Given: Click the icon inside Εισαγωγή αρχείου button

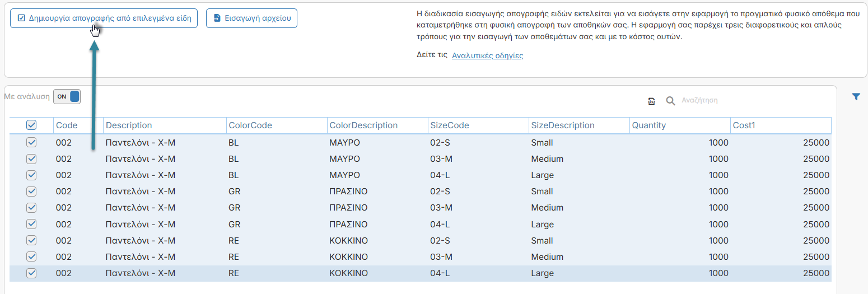Looking at the screenshot, I should pyautogui.click(x=217, y=18).
